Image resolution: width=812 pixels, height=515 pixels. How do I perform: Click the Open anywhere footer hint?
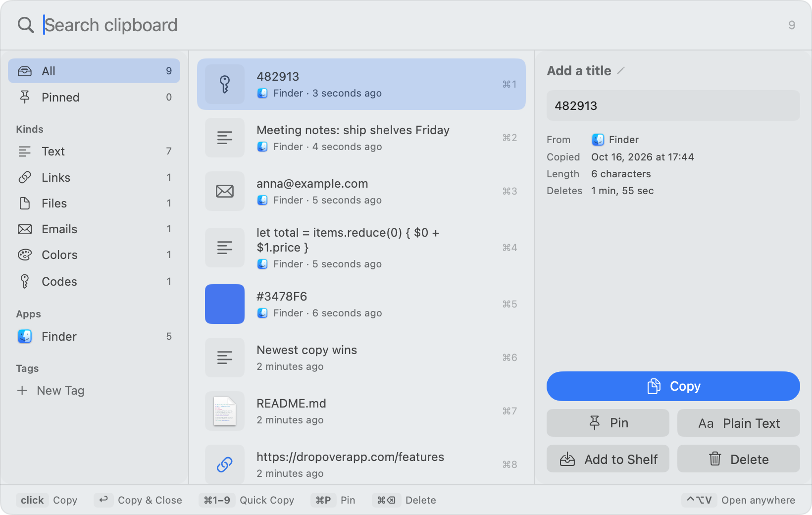738,500
